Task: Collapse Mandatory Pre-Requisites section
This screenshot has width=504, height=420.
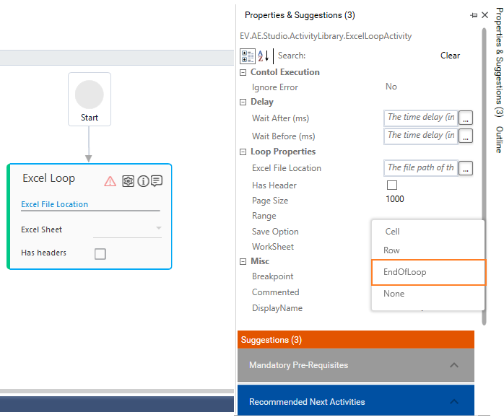Action: pos(454,365)
